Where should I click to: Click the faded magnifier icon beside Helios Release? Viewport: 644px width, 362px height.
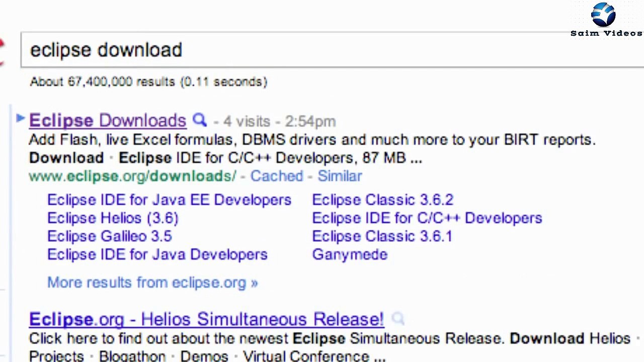(x=398, y=318)
